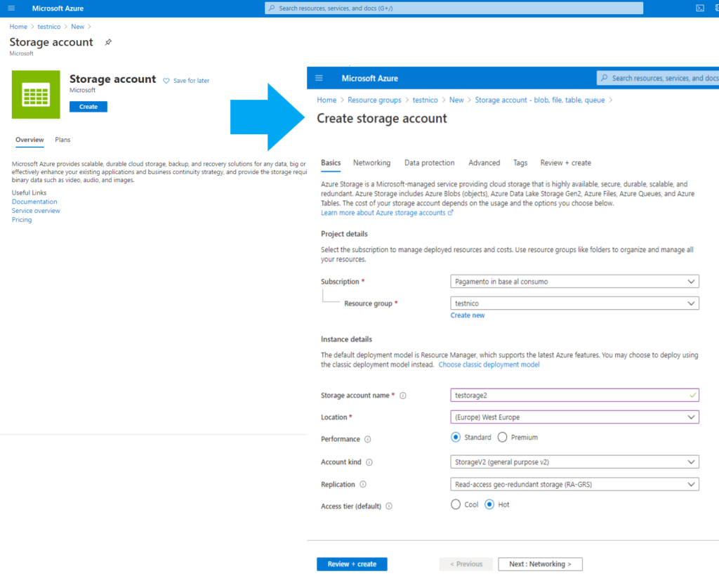This screenshot has height=588, width=719.
Task: Click the Review + create button at bottom
Action: 352,564
